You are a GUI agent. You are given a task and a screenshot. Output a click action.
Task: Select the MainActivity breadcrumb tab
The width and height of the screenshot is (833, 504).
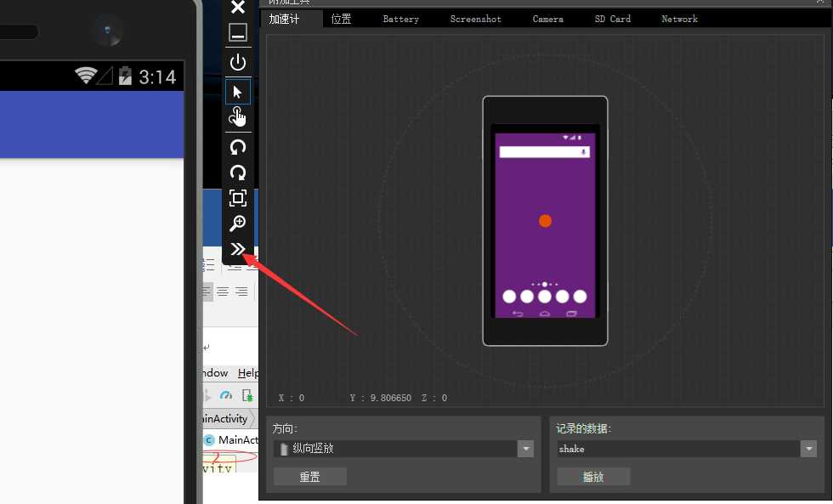(x=225, y=418)
